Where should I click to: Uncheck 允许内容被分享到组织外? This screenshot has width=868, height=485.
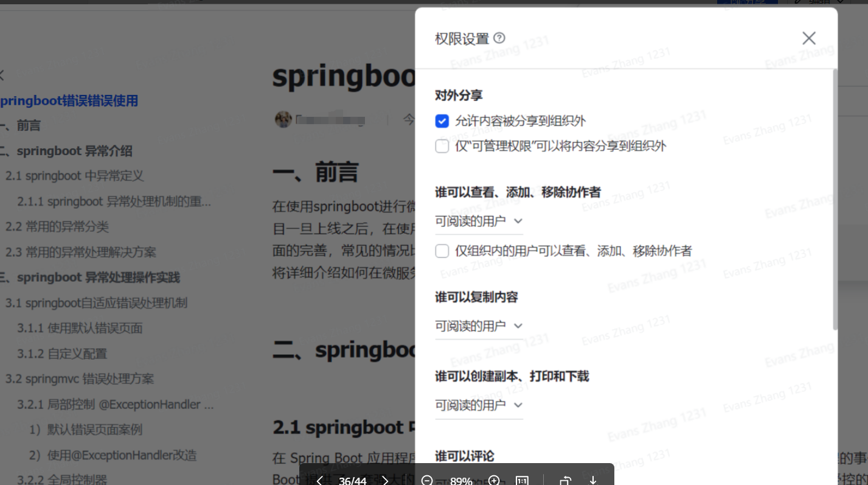tap(442, 121)
